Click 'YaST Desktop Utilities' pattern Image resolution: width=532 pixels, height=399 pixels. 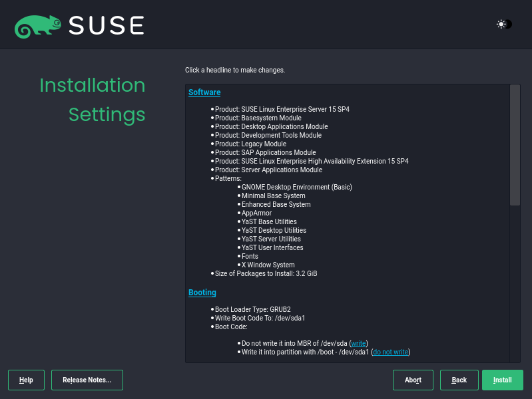click(x=274, y=230)
